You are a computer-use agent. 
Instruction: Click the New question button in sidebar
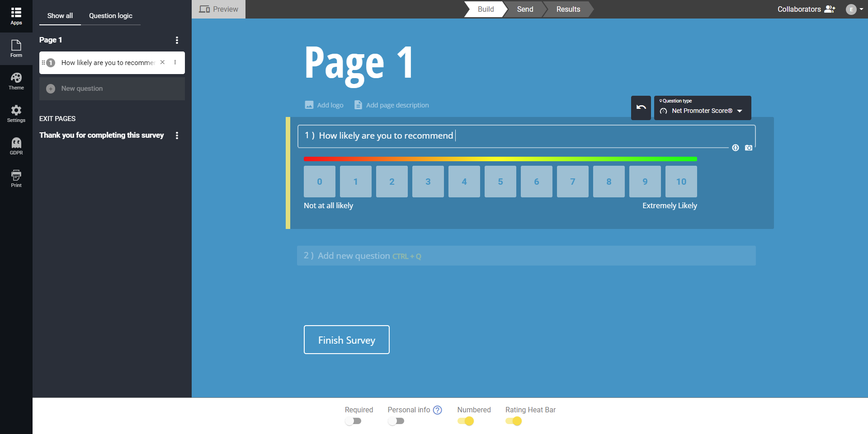coord(112,89)
